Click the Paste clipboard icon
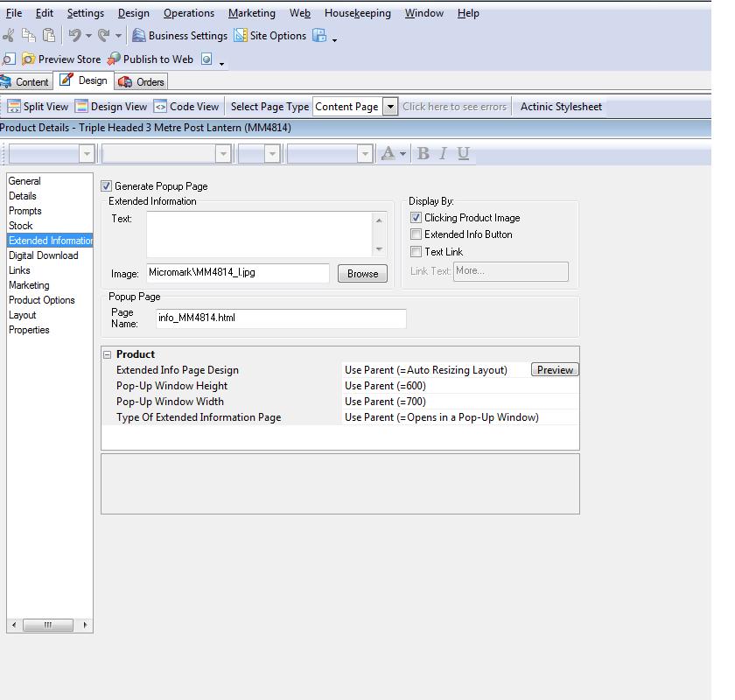 pos(49,36)
